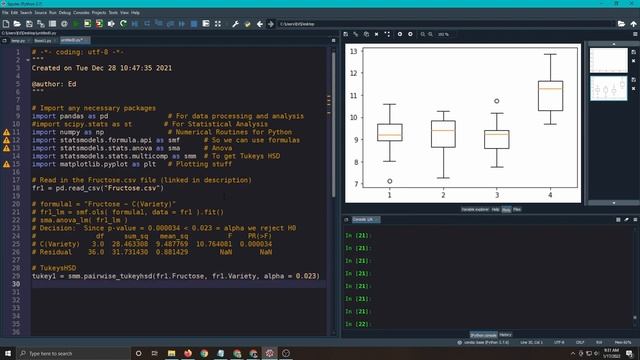Open the Run menu
The image size is (640, 360).
tap(53, 13)
